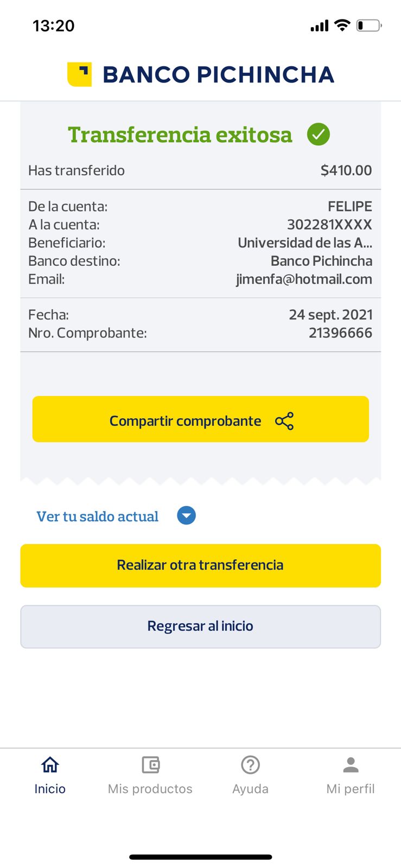401x868 pixels.
Task: Tap the receipt number 21396666
Action: (x=340, y=333)
